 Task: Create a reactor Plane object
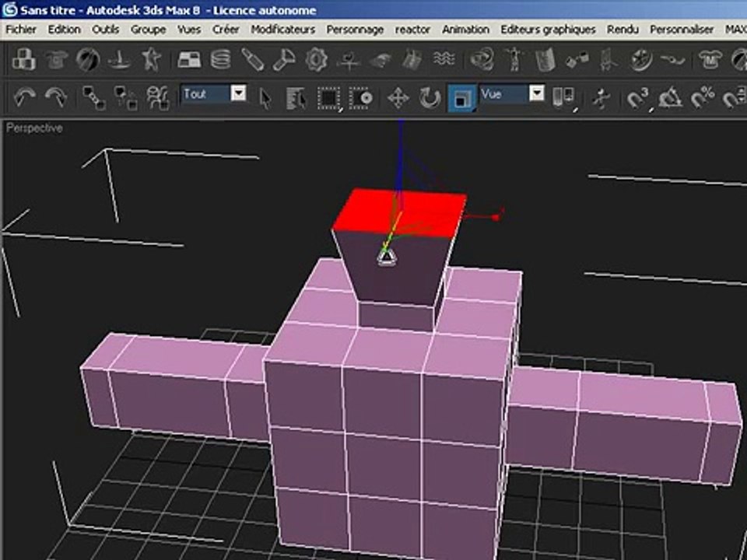[x=188, y=60]
